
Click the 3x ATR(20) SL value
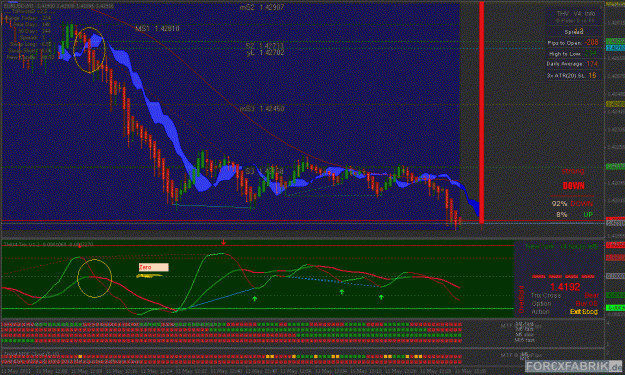pos(592,75)
